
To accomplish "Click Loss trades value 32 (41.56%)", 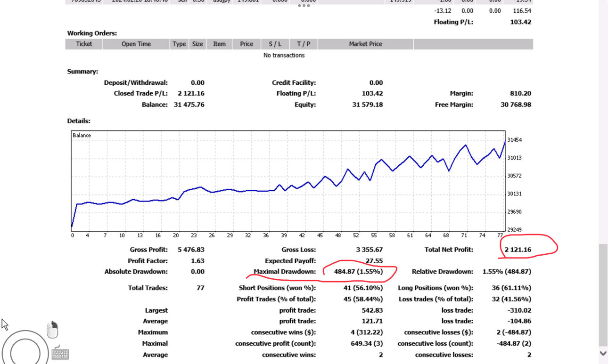I will click(512, 299).
